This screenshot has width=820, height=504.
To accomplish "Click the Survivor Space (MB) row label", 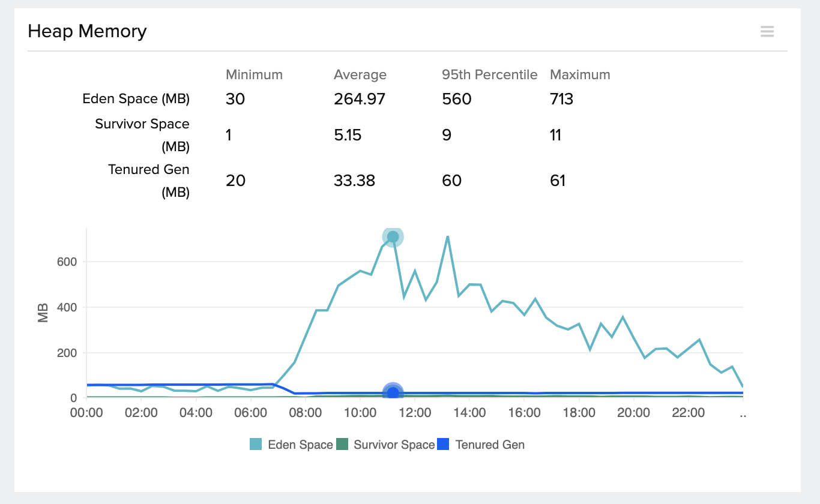I will (142, 135).
